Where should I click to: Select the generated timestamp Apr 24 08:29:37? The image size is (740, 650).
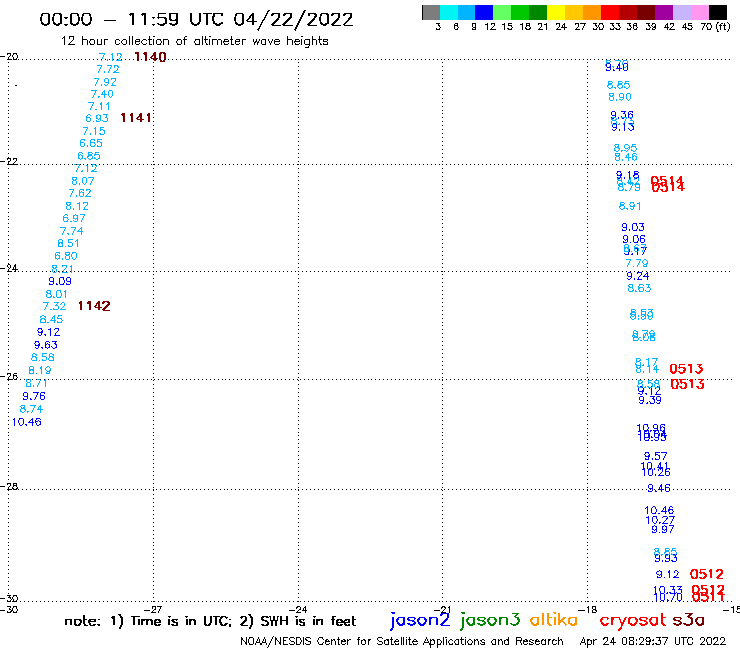(653, 642)
